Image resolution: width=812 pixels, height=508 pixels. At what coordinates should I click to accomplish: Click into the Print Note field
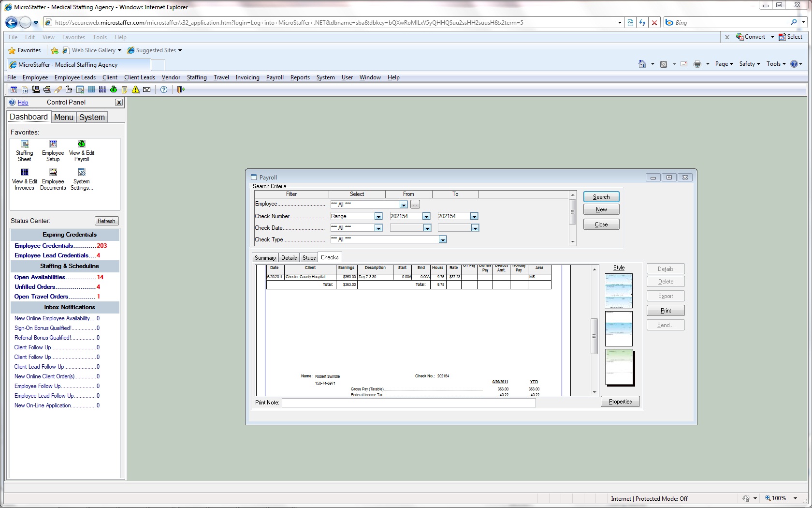pos(408,403)
